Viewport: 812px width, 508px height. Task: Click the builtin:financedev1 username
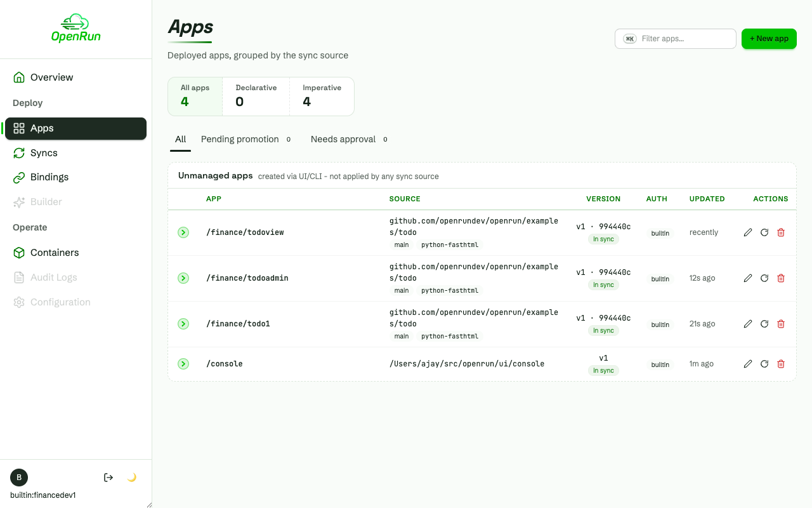[43, 495]
